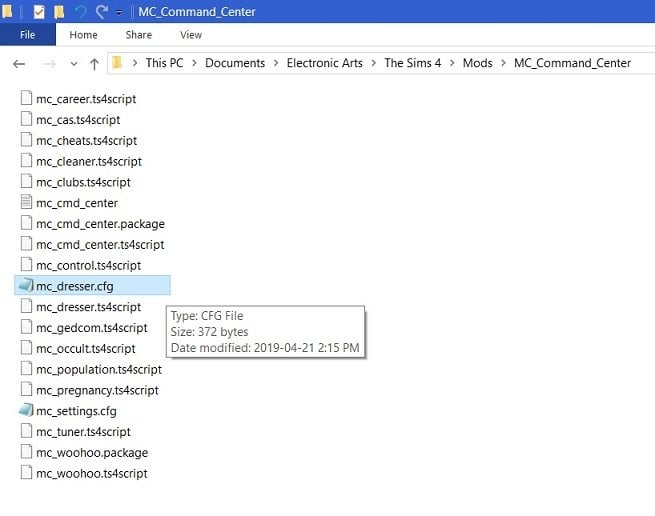The width and height of the screenshot is (655, 516).
Task: Click the file icon for mc_tuner.ts4script
Action: tap(26, 431)
